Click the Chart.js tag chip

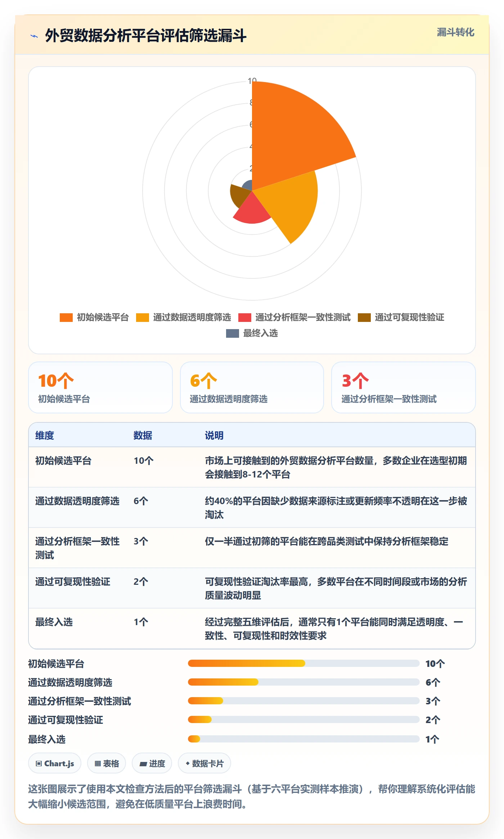coord(55,763)
